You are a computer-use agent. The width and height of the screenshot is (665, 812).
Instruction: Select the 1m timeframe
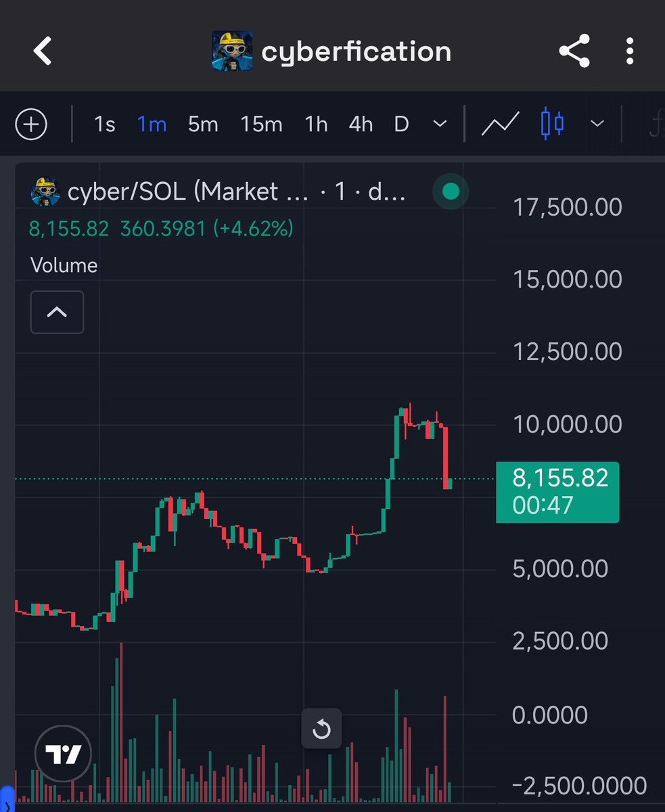click(152, 125)
